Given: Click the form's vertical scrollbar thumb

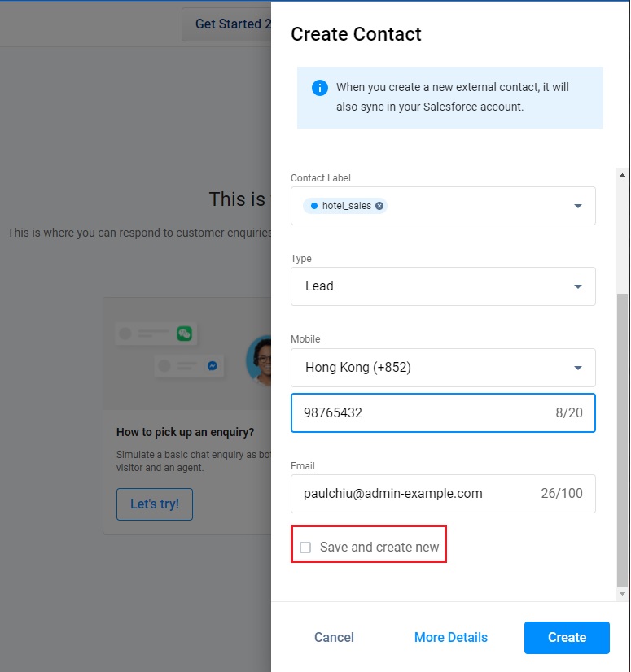Looking at the screenshot, I should tap(623, 439).
